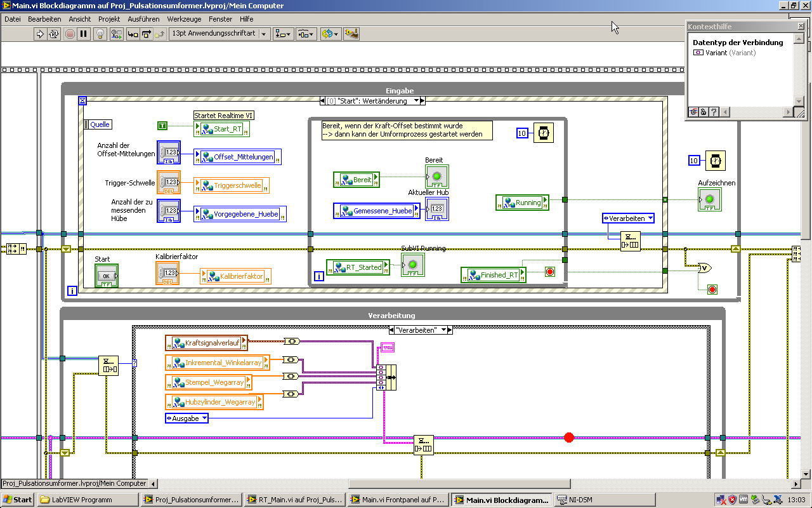
Task: Click the SubVI Running boolean indicator terminal
Action: coord(413,265)
